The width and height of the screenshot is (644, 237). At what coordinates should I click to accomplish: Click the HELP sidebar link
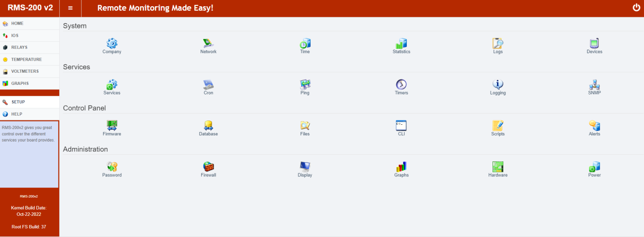16,114
